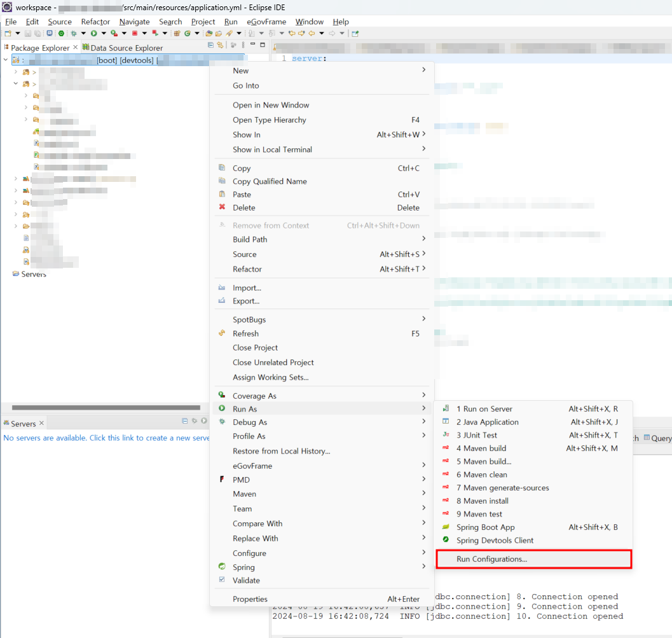Open the PMD submenu
The image size is (672, 638).
322,480
